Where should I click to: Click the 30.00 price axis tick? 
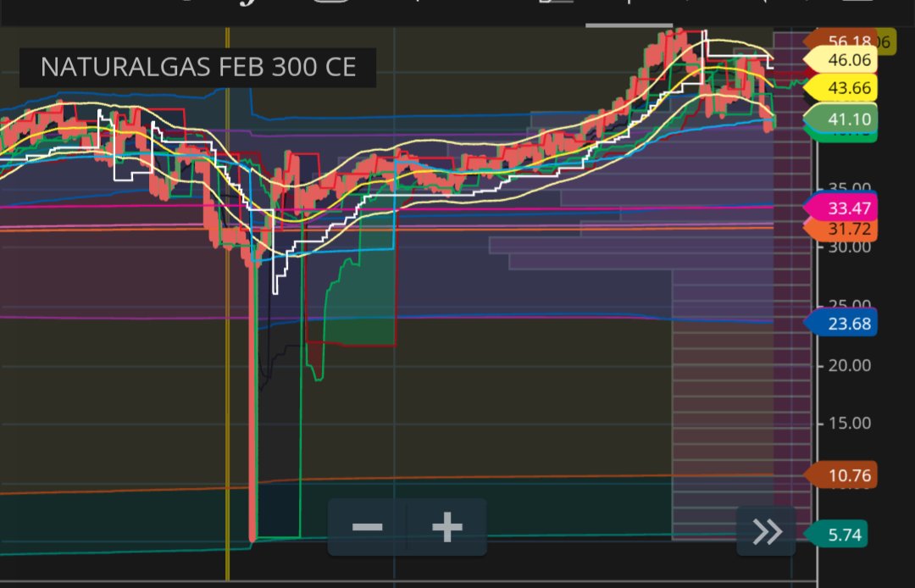point(849,247)
